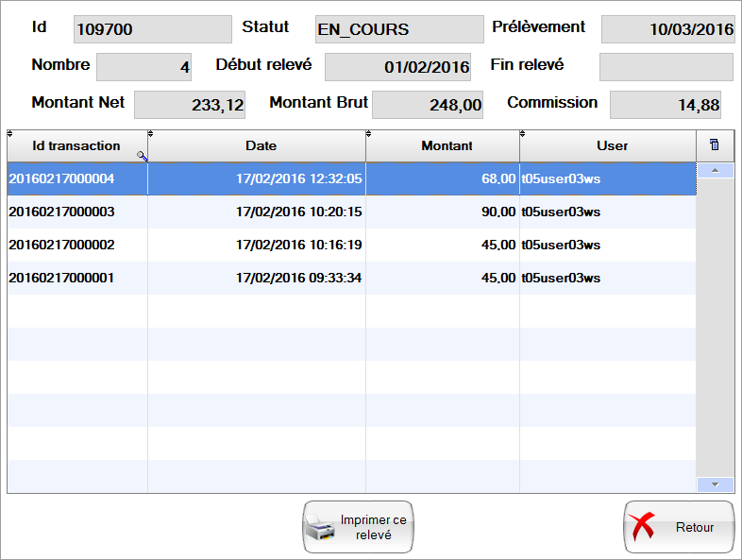This screenshot has height=560, width=742.
Task: Click the User column header
Action: [612, 145]
